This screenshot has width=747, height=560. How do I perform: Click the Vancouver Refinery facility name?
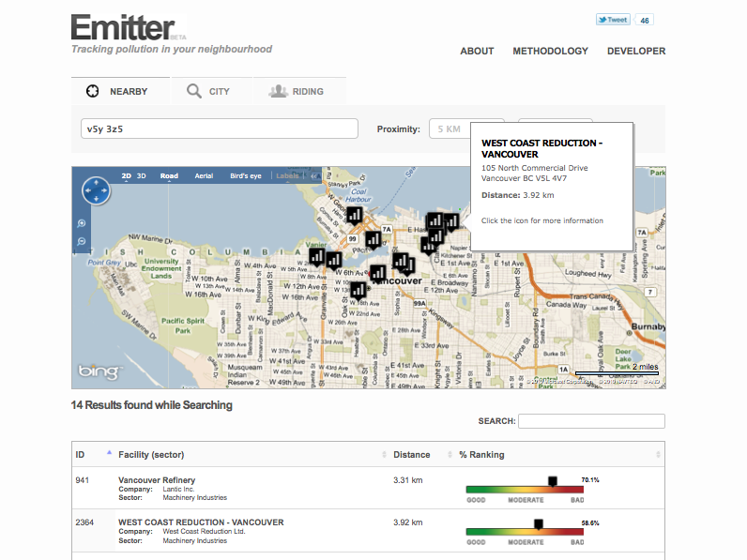(x=157, y=480)
